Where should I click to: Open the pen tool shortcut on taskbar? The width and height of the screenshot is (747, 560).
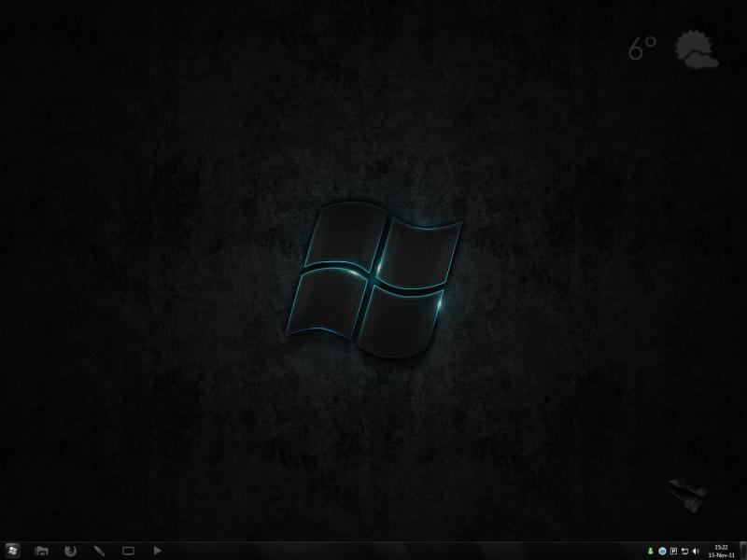coord(99,551)
